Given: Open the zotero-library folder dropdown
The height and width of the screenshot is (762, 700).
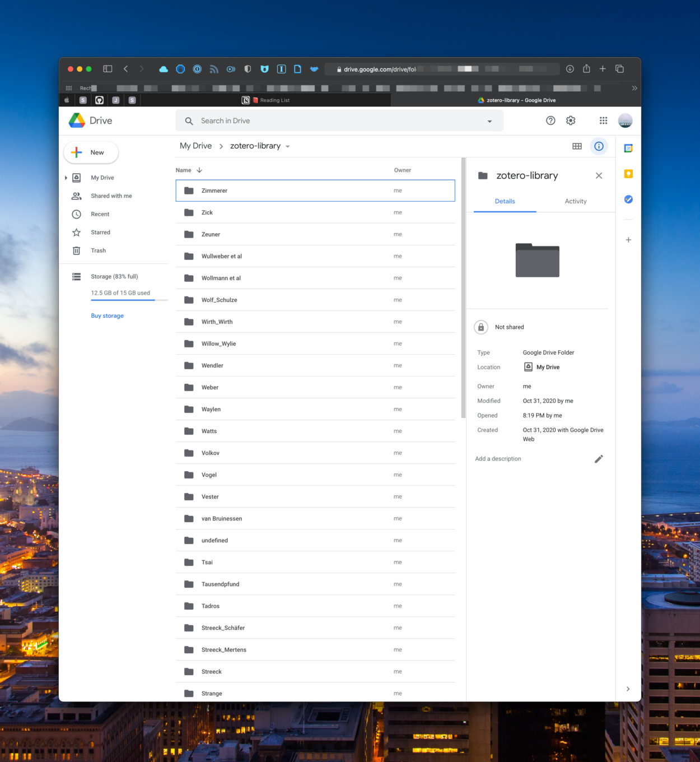Looking at the screenshot, I should (x=288, y=147).
